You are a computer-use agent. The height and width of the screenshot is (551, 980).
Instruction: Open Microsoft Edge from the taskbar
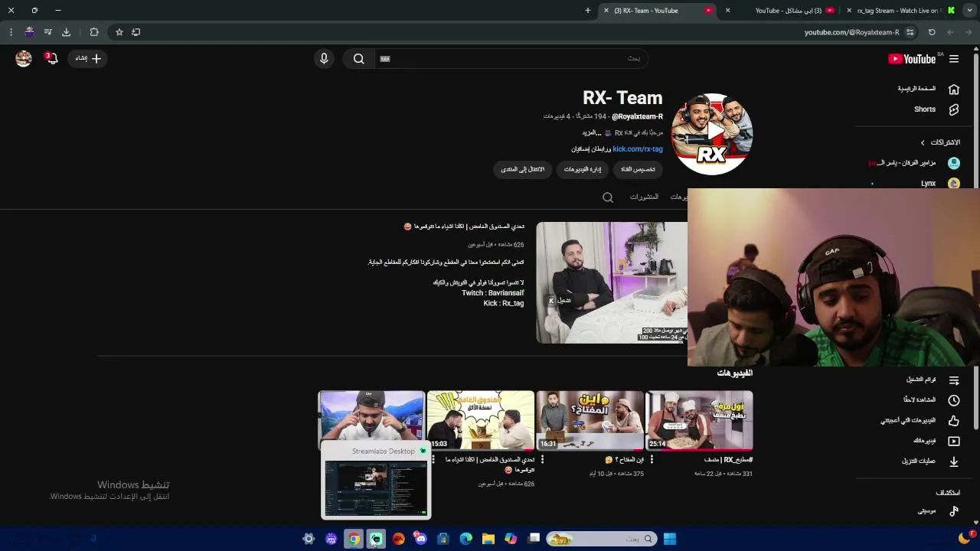[465, 539]
